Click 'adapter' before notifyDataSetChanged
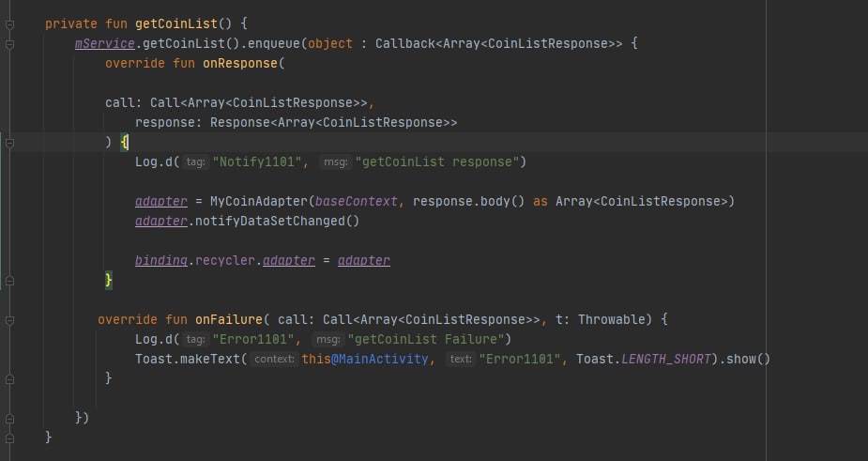Image resolution: width=868 pixels, height=461 pixels. [161, 221]
